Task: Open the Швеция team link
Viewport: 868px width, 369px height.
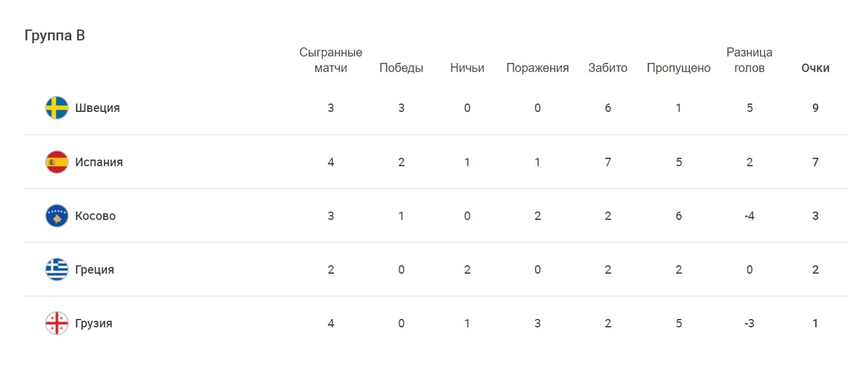Action: point(98,108)
